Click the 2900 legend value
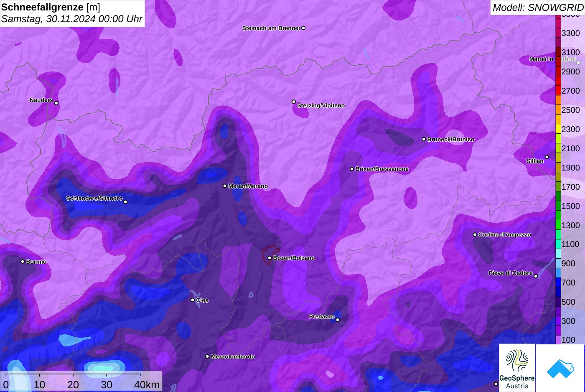 [571, 71]
